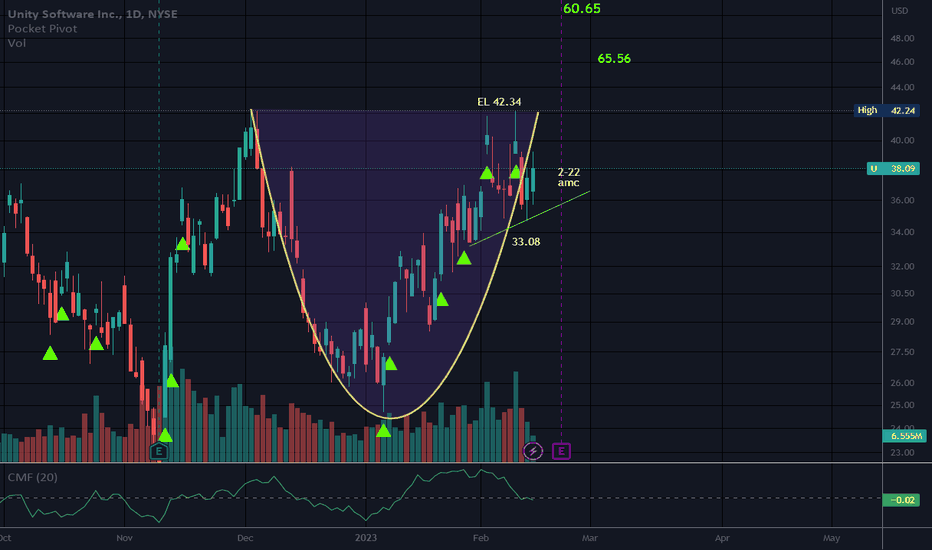Click the Dec label on time axis
Image resolution: width=932 pixels, height=550 pixels.
[245, 538]
